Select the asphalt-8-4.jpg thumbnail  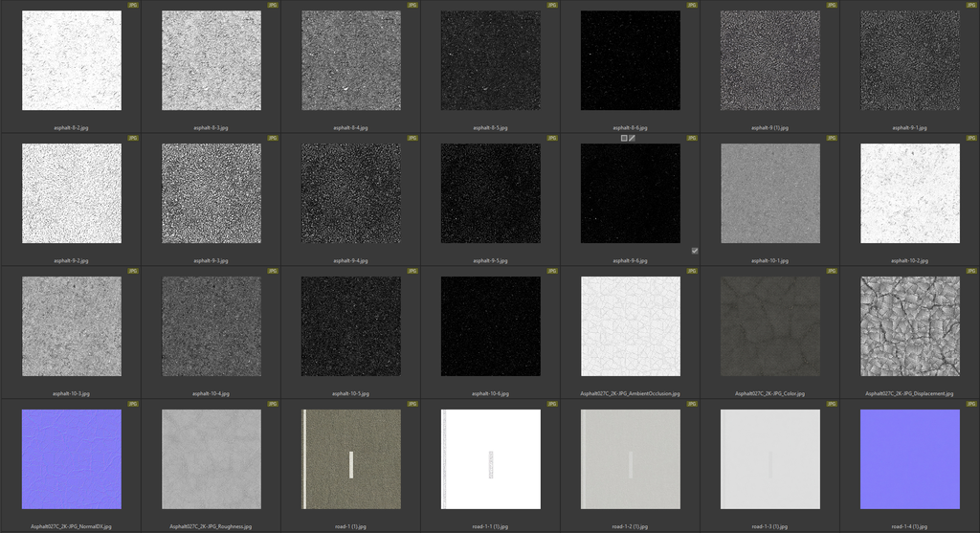click(x=351, y=60)
